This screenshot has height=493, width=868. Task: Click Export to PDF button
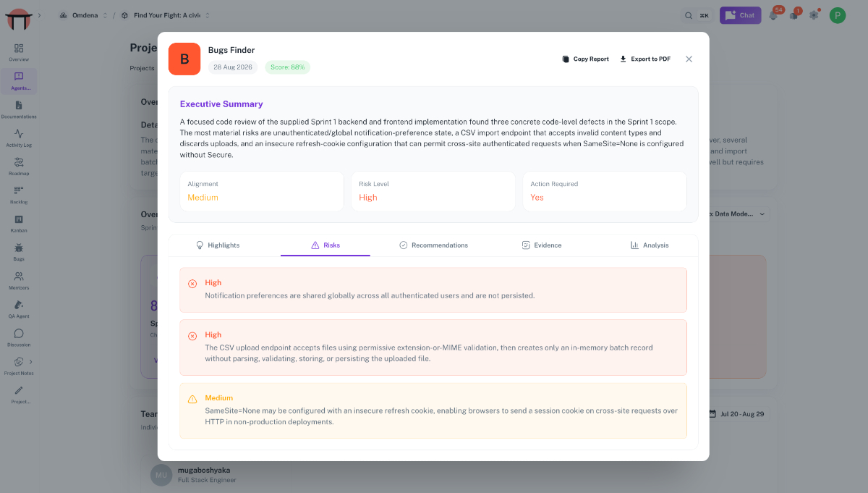coord(645,59)
